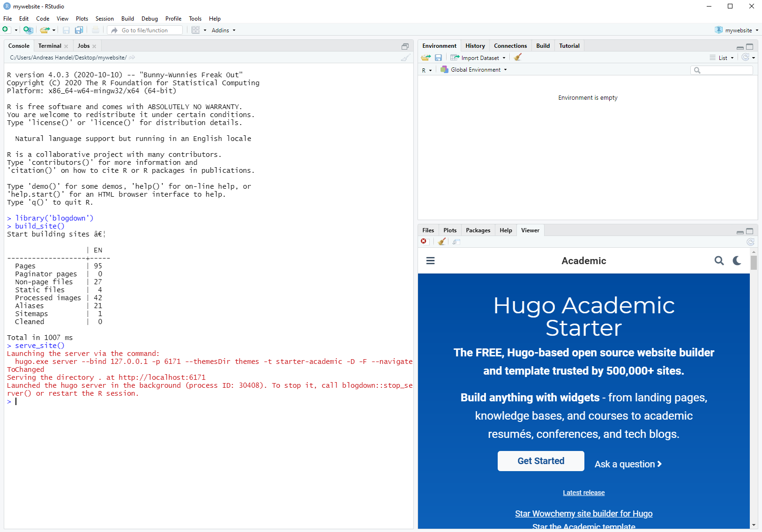Open the Profile menu
This screenshot has height=532, width=762.
(x=173, y=19)
